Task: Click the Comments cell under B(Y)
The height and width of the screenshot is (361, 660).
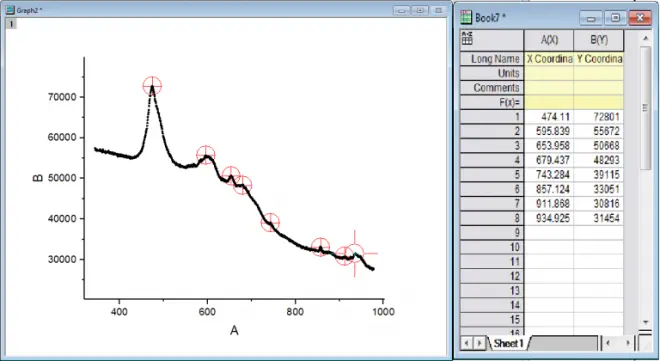Action: point(599,88)
